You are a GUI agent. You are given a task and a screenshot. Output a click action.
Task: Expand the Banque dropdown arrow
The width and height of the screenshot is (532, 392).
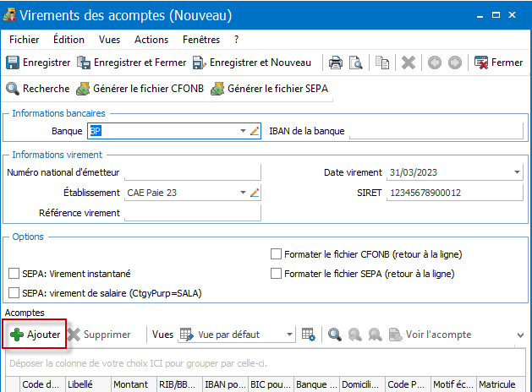coord(243,131)
